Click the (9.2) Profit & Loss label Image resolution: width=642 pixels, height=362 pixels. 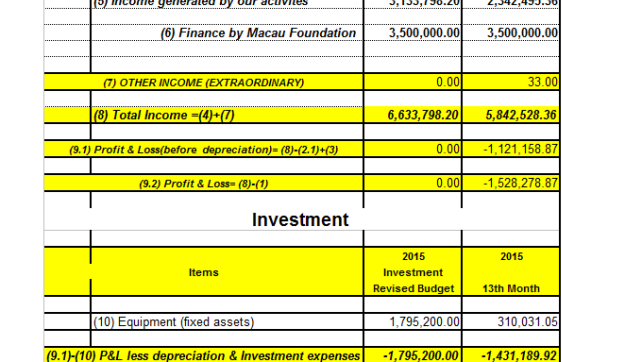203,184
